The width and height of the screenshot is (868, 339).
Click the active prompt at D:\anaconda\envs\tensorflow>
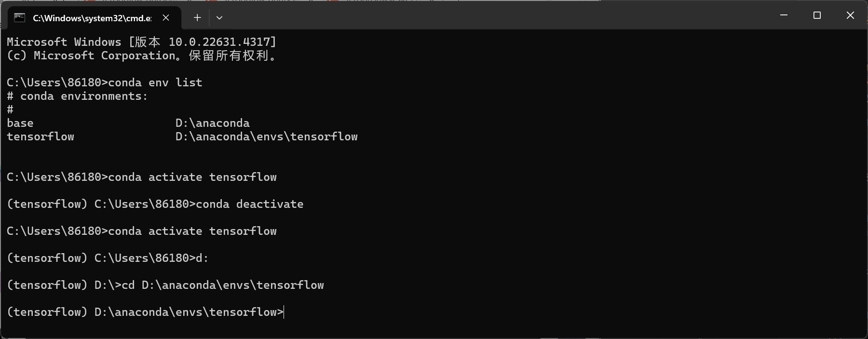(145, 312)
